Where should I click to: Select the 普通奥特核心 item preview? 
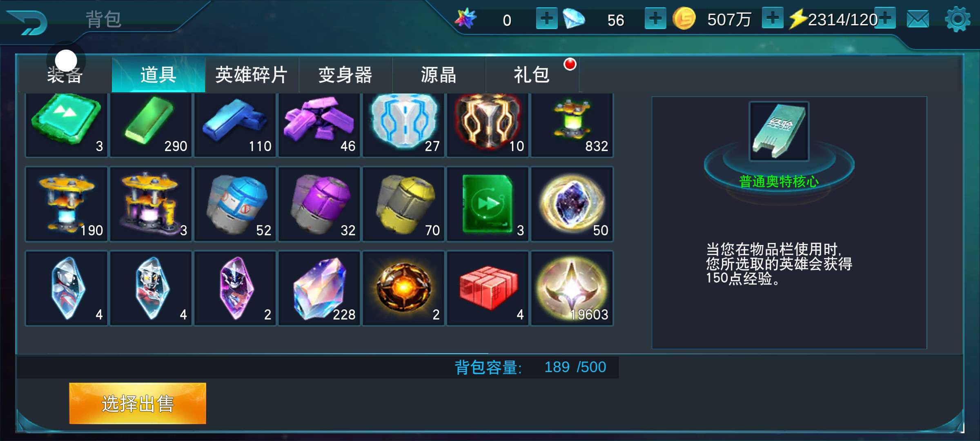coord(779,131)
